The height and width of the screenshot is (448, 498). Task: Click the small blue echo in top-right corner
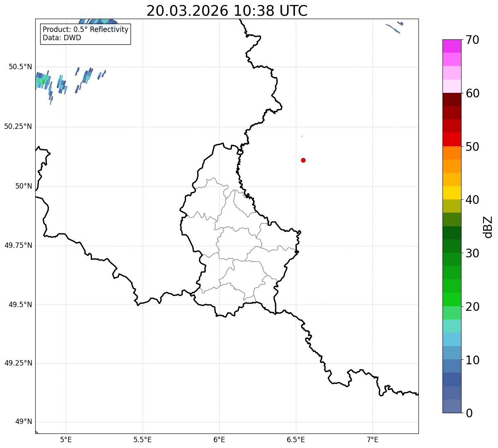point(394,29)
